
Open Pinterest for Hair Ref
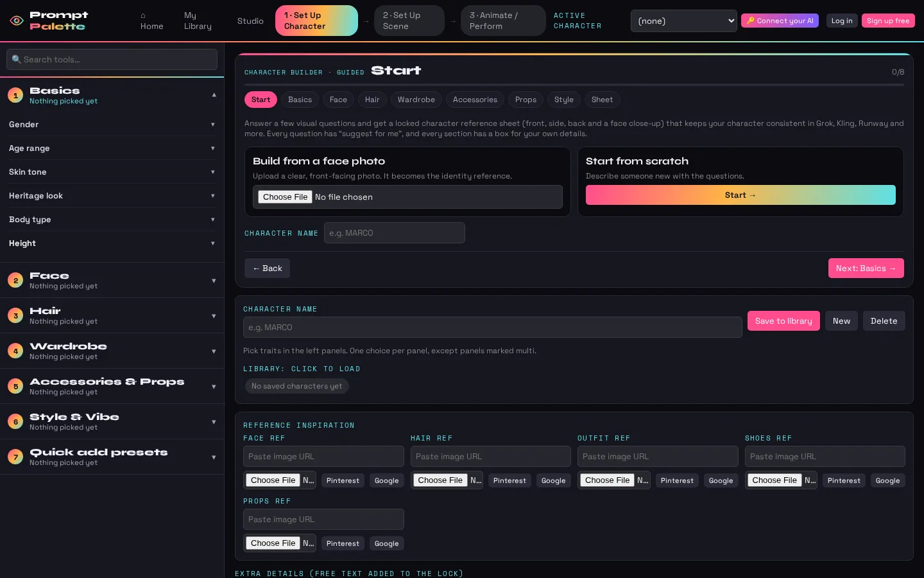click(509, 480)
